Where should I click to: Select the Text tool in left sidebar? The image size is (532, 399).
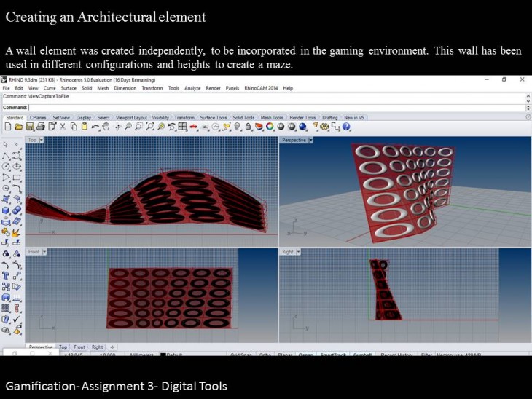click(7, 276)
